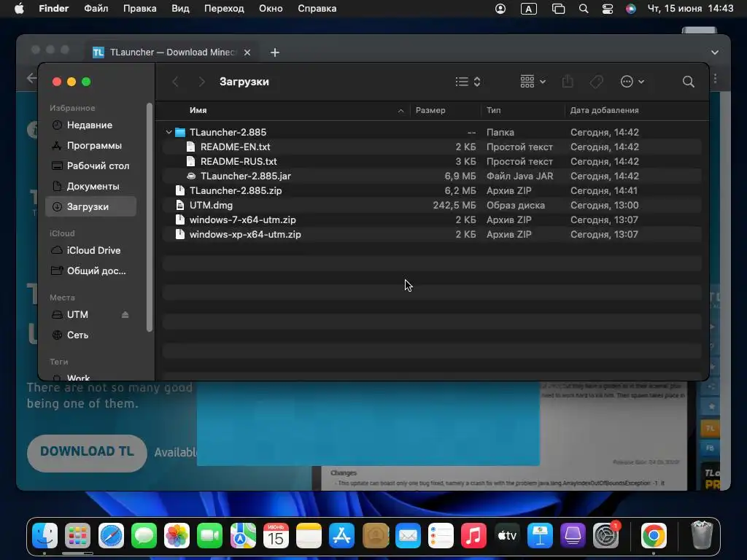Change list view mode selector in Finder

[468, 82]
